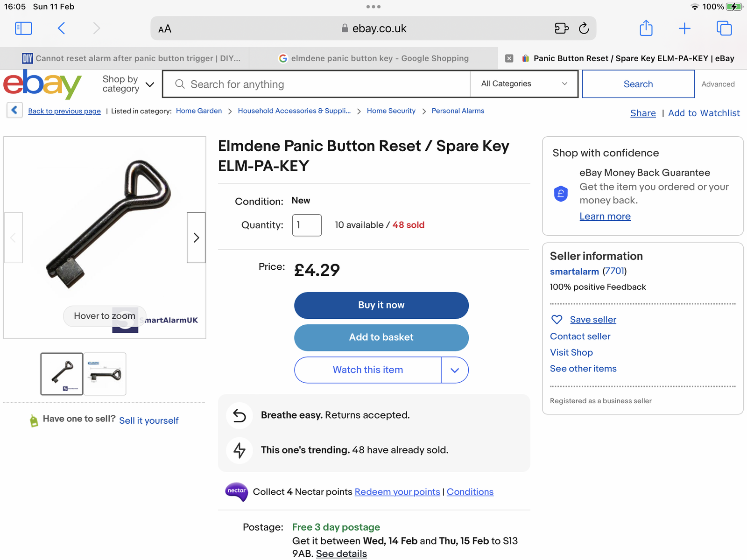Image resolution: width=747 pixels, height=560 pixels.
Task: Open Safari sidebar panel icon
Action: [x=23, y=28]
